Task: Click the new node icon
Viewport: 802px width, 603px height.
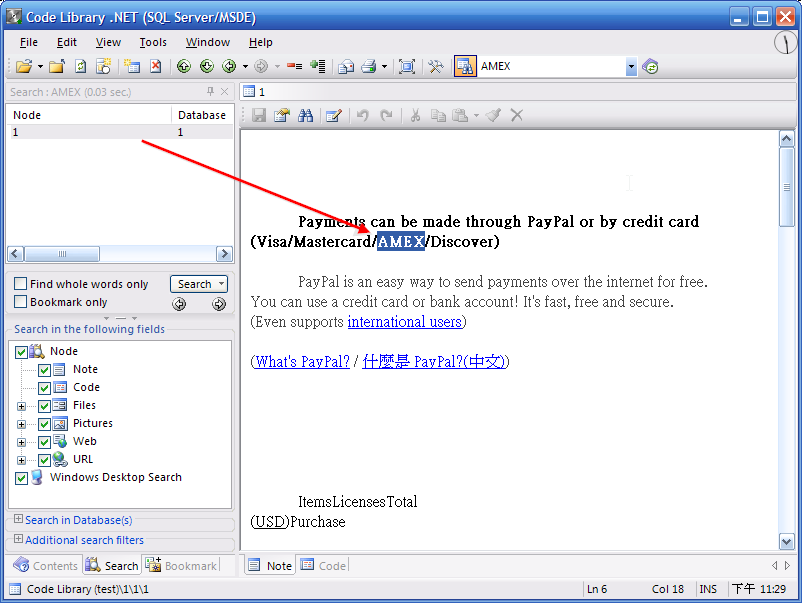Action: 132,66
